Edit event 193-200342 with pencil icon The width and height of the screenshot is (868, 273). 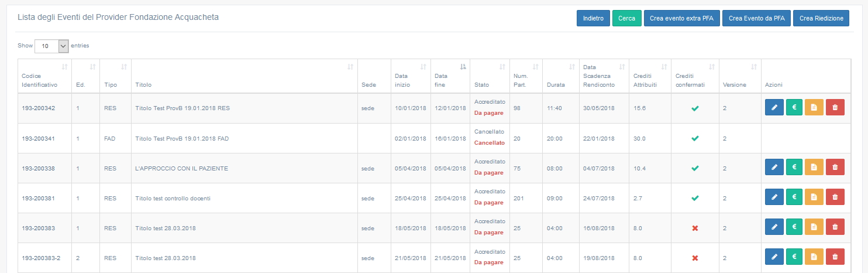click(x=774, y=108)
